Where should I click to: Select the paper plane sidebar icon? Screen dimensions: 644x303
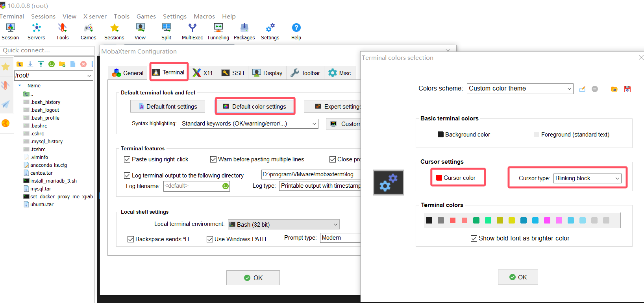click(6, 104)
